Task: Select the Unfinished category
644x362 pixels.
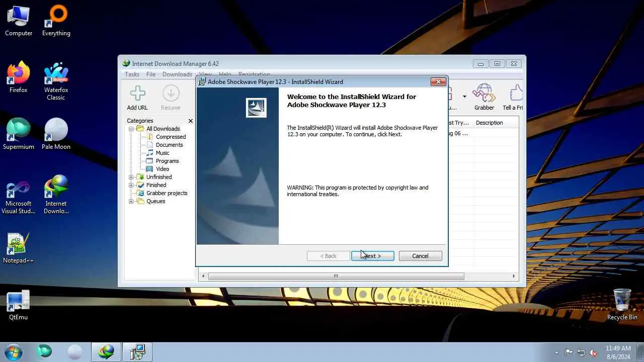Action: coord(159,177)
